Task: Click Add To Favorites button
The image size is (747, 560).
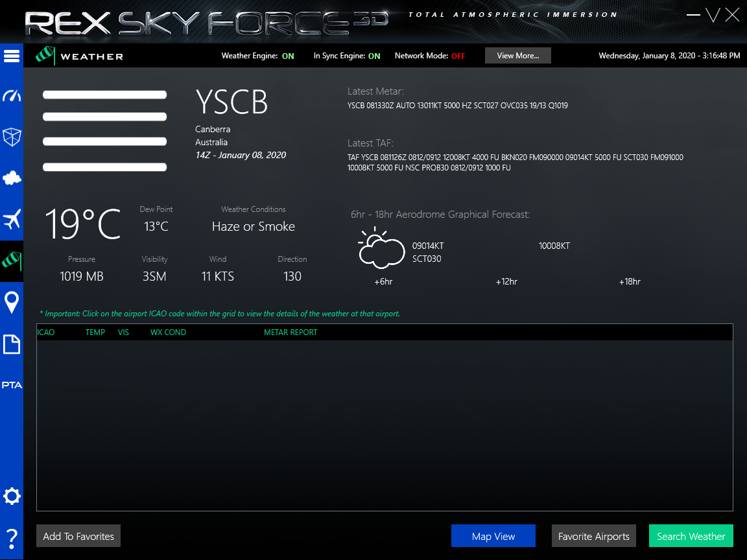Action: point(78,536)
